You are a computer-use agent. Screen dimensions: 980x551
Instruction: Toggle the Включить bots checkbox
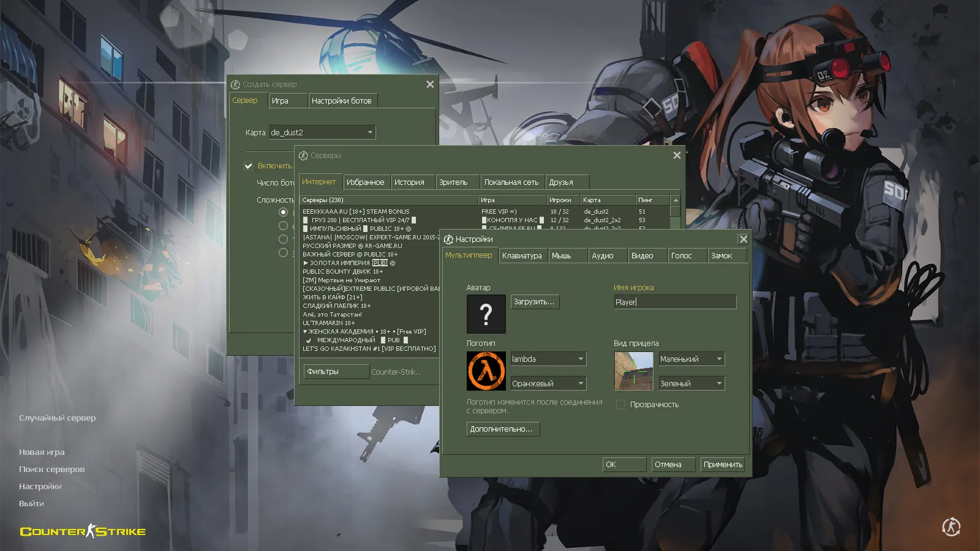(x=249, y=166)
